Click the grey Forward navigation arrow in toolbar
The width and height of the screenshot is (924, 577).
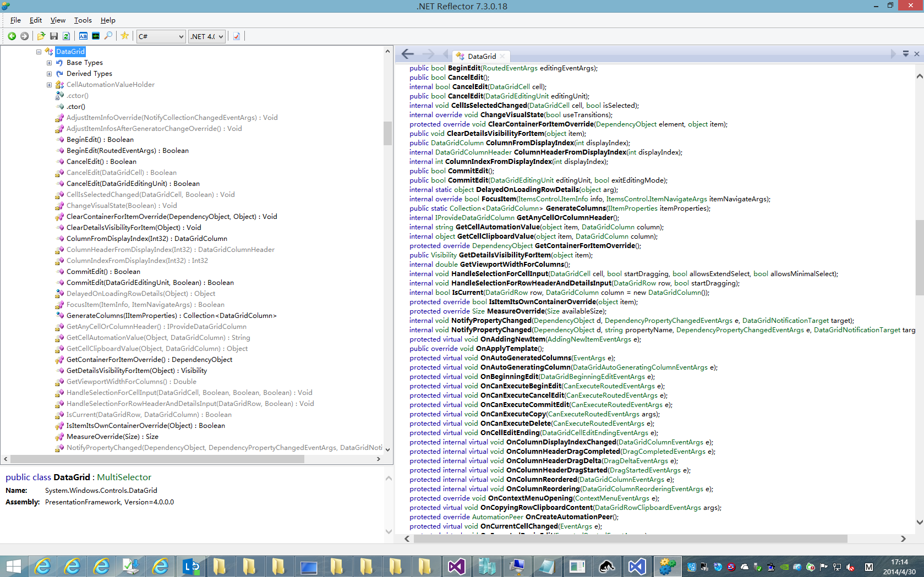(24, 36)
